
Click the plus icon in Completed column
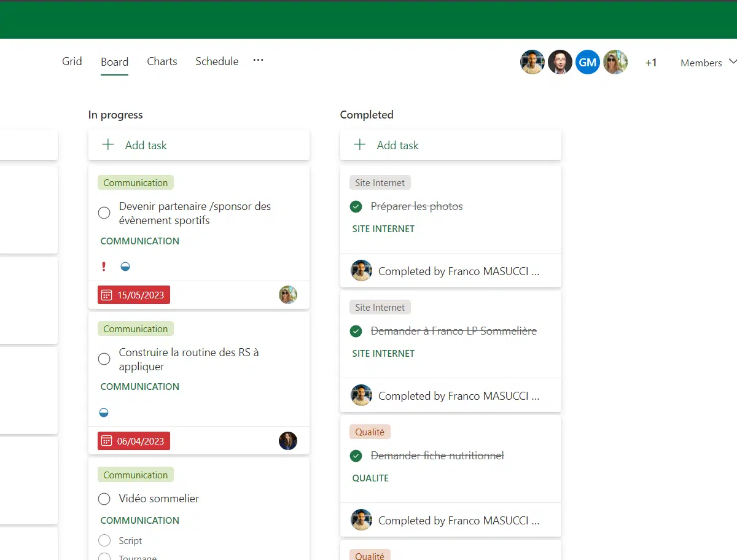360,145
